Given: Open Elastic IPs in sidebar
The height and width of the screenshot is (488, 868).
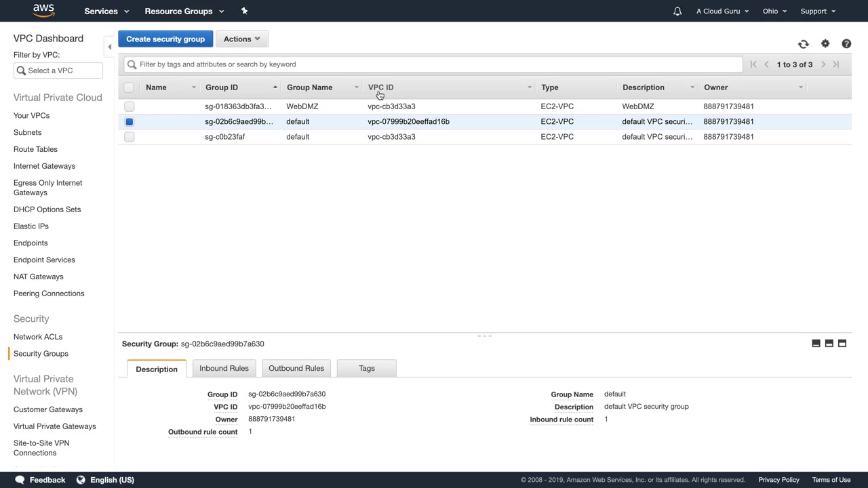Looking at the screenshot, I should (x=31, y=226).
